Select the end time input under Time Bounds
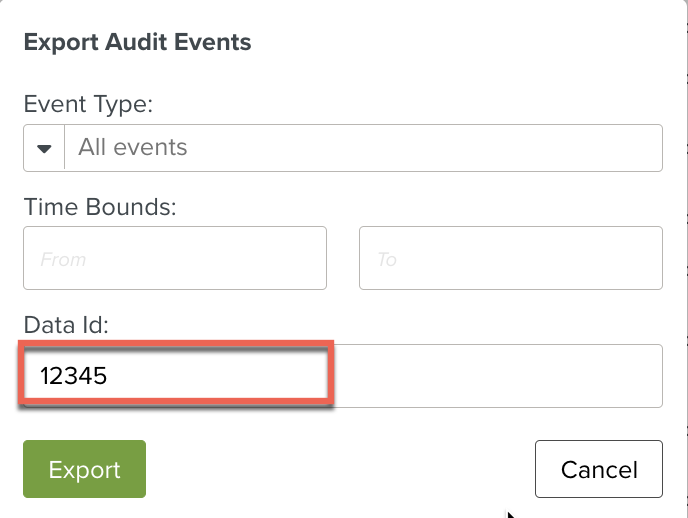 click(510, 258)
